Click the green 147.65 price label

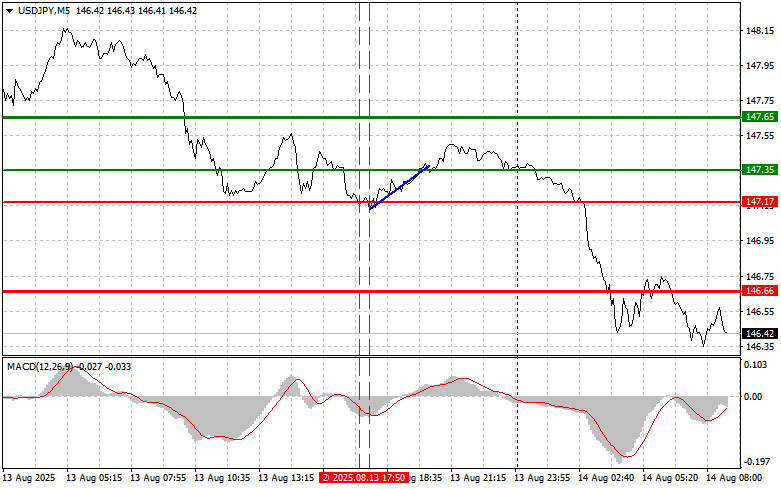tap(760, 117)
